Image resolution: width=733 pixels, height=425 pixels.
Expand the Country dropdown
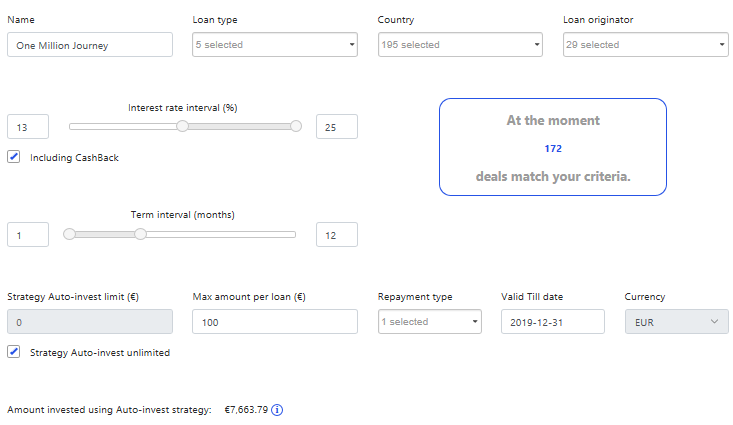tap(460, 45)
